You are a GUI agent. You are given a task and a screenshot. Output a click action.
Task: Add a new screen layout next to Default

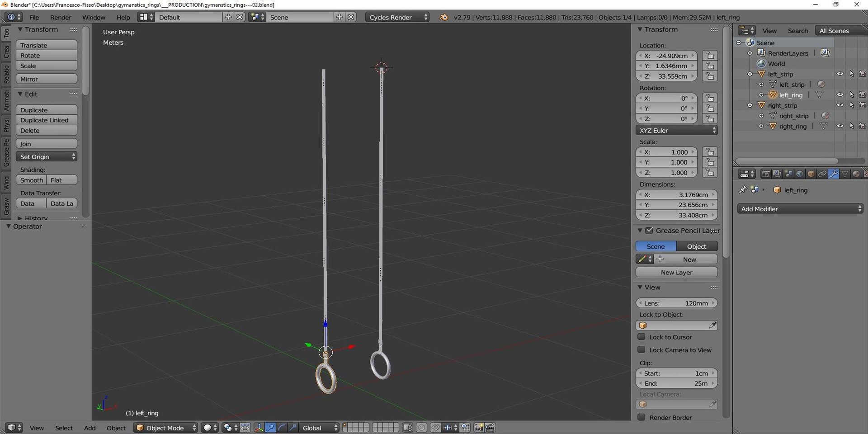228,17
